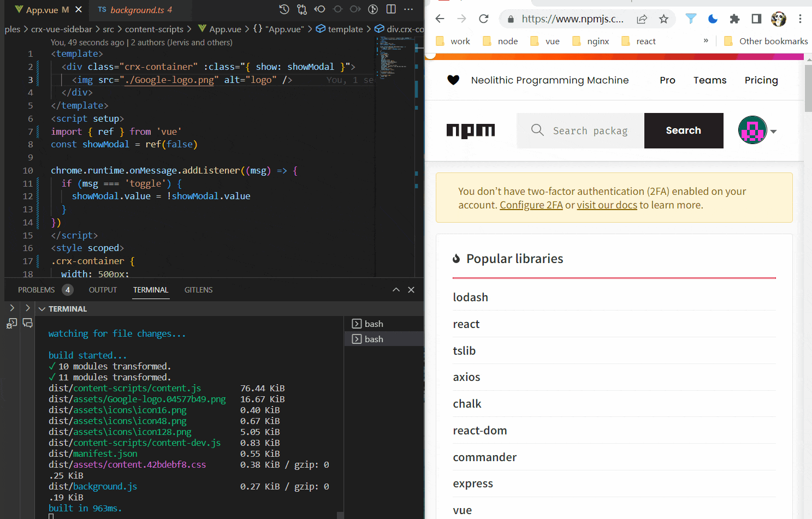Open previous revision arrow icon in editor toolbar

(320, 9)
